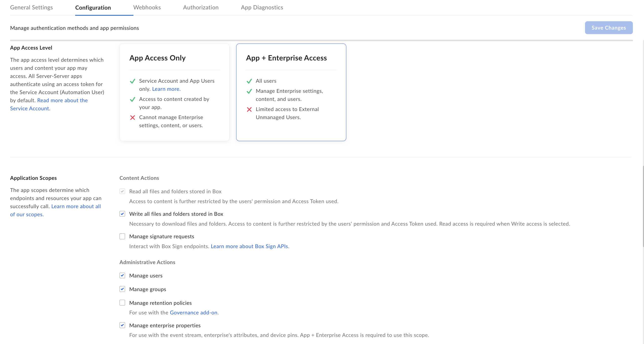Enable Manage retention policies
The width and height of the screenshot is (644, 344).
(122, 303)
